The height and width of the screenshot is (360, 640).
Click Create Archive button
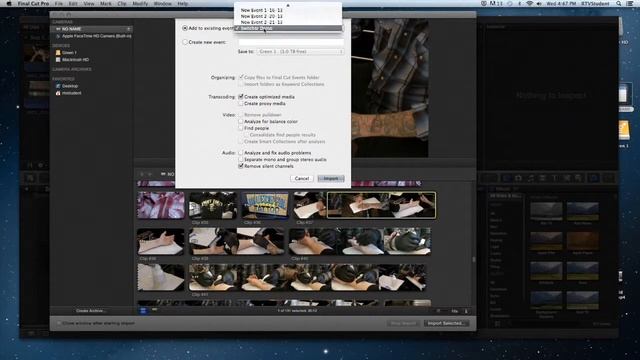[91, 311]
